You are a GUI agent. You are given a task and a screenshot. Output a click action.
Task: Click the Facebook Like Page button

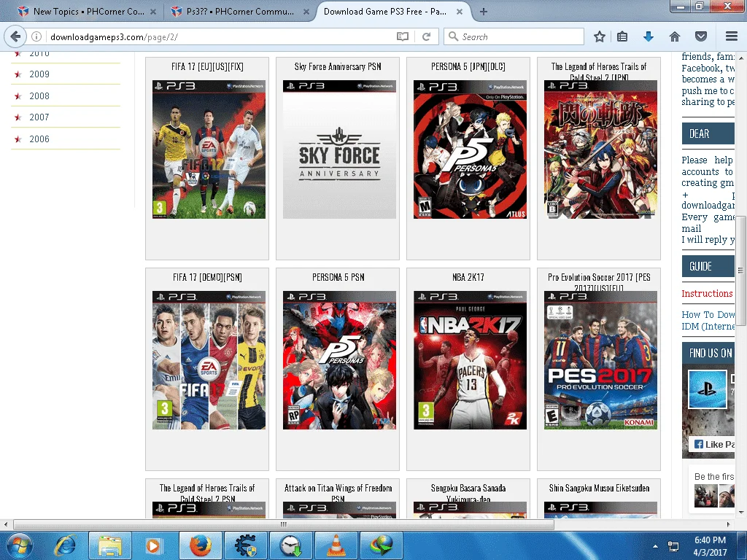[x=713, y=444]
